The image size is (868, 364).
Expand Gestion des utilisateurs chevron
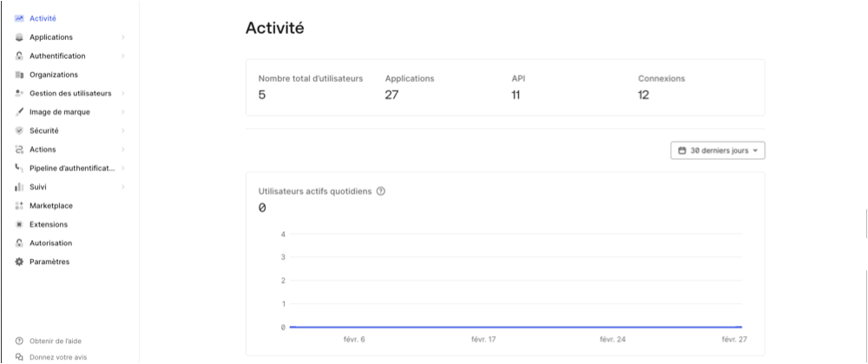tap(123, 93)
